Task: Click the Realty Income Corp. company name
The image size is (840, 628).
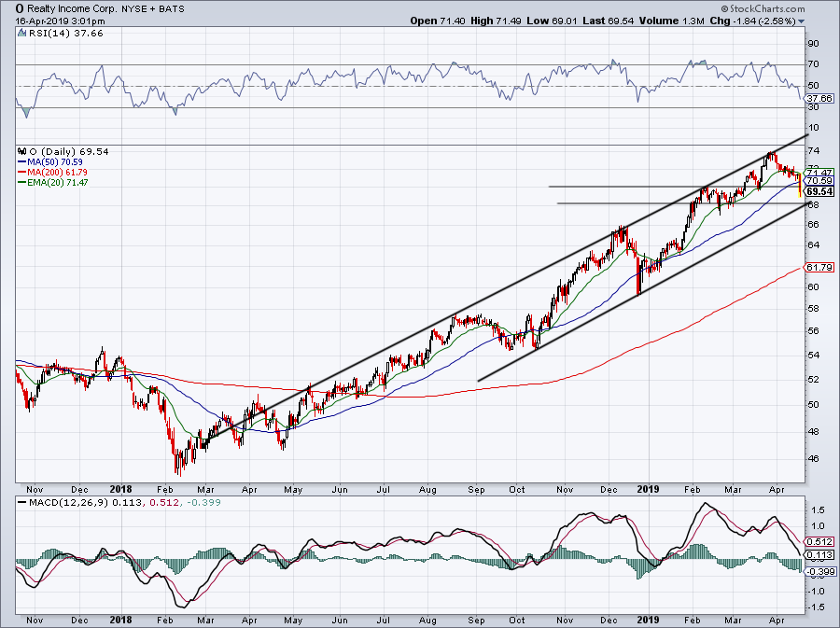Action: (71, 9)
